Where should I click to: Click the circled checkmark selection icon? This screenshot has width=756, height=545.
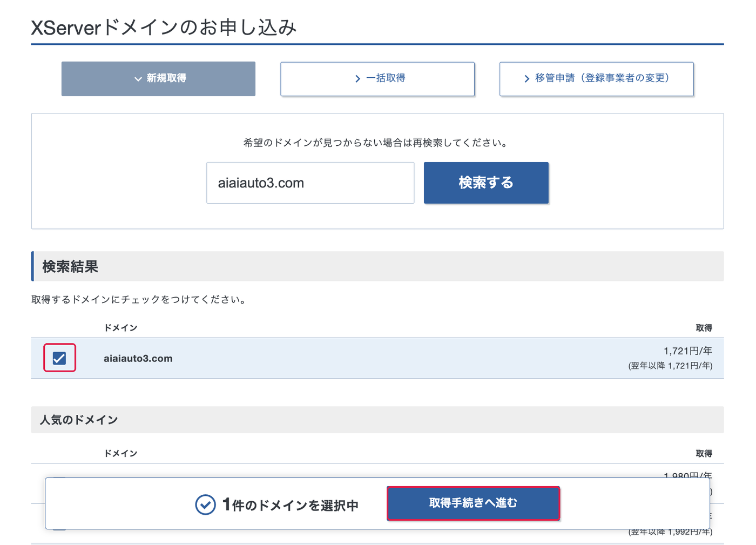pyautogui.click(x=205, y=505)
